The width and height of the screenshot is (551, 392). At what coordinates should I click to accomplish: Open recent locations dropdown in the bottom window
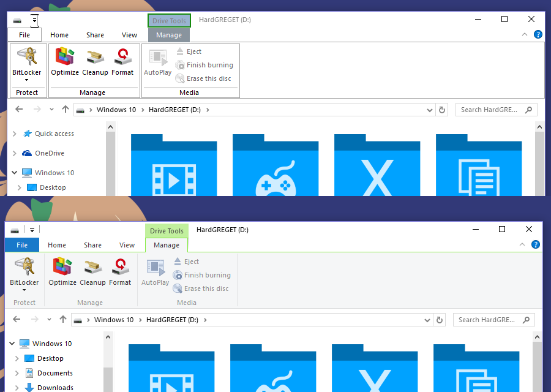click(x=49, y=319)
